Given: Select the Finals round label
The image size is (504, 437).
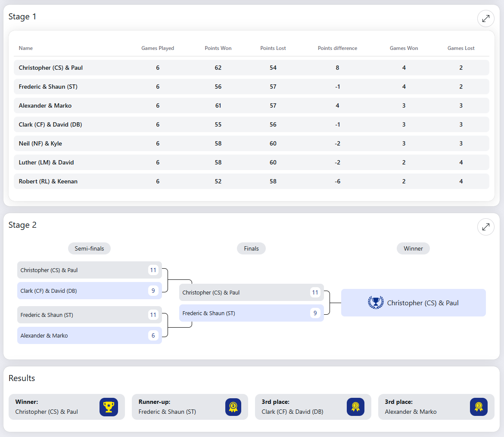Looking at the screenshot, I should pyautogui.click(x=251, y=248).
